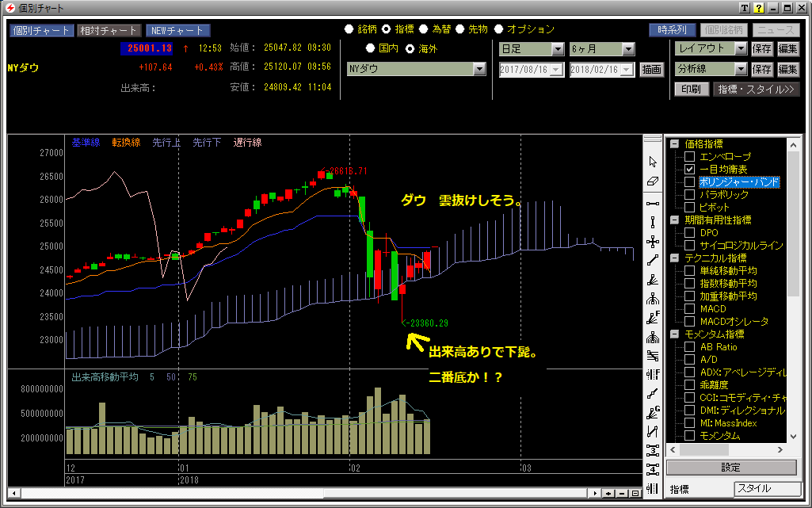Select the eraser tool
The width and height of the screenshot is (812, 508).
pyautogui.click(x=653, y=181)
